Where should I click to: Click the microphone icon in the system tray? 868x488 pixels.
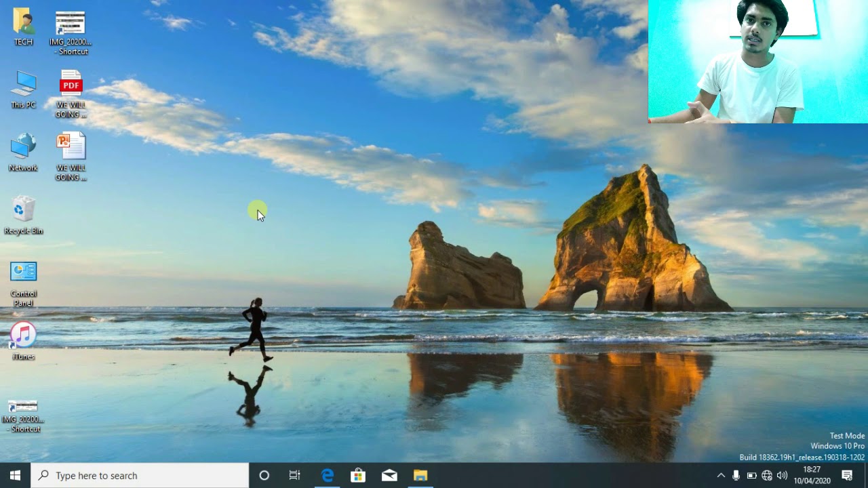[736, 476]
